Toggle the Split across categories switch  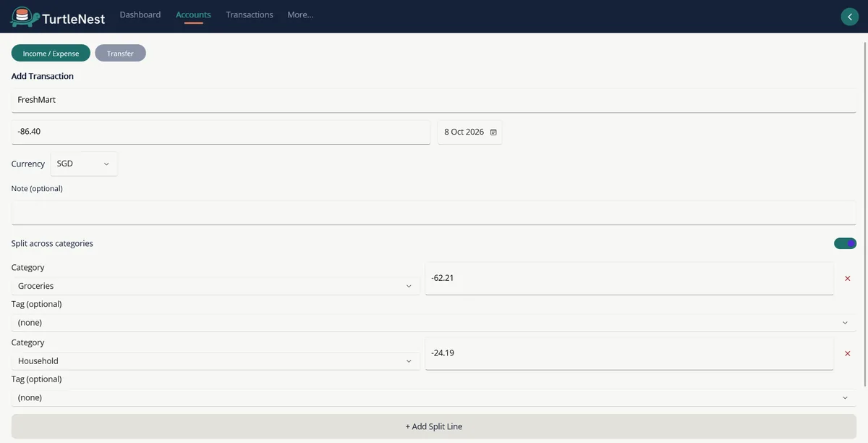845,244
